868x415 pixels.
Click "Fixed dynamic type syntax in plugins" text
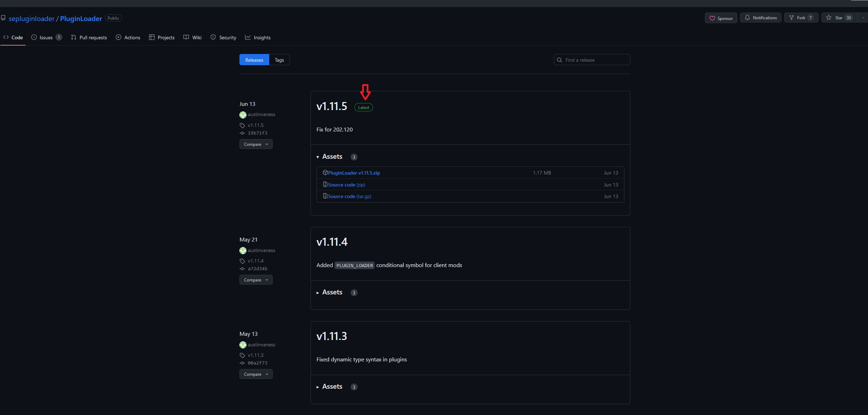(362, 360)
